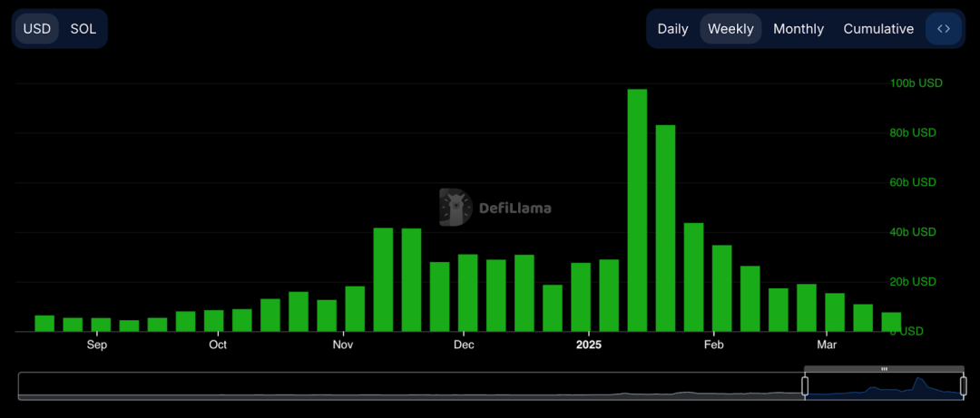The width and height of the screenshot is (980, 418).
Task: Select the Weekly interval view
Action: point(730,28)
